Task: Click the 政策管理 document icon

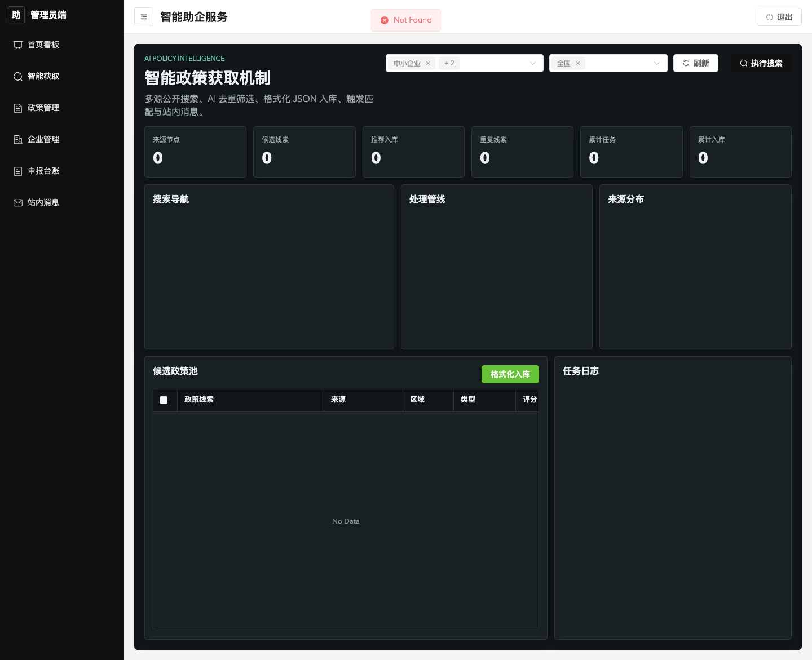Action: [18, 108]
